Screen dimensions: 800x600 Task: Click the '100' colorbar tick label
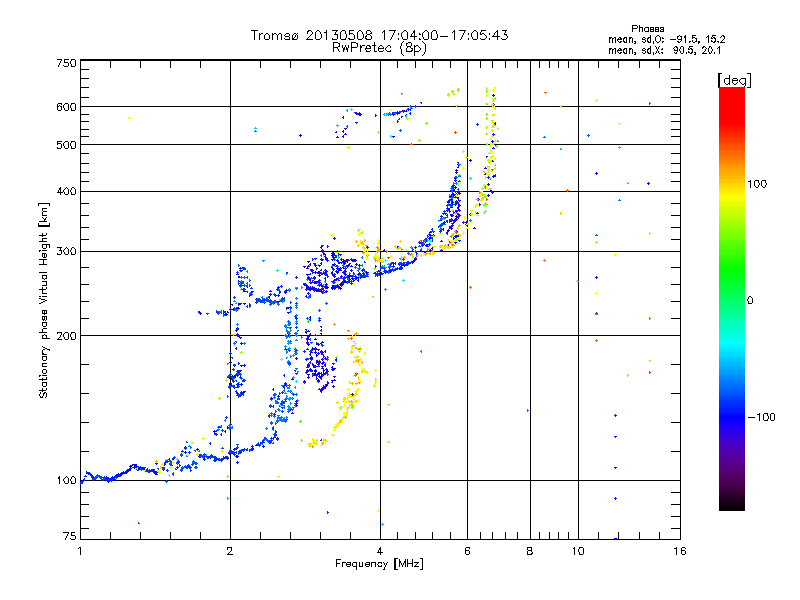point(757,184)
